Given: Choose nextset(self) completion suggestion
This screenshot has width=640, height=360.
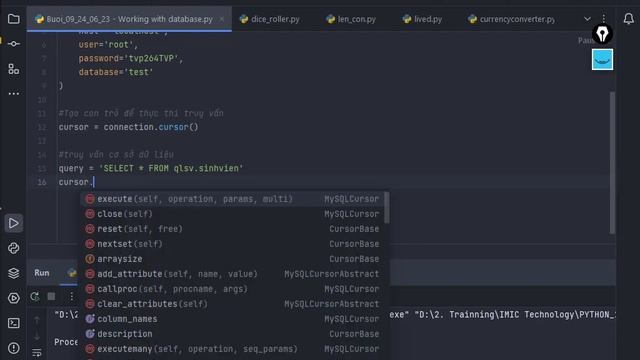Looking at the screenshot, I should (232, 244).
